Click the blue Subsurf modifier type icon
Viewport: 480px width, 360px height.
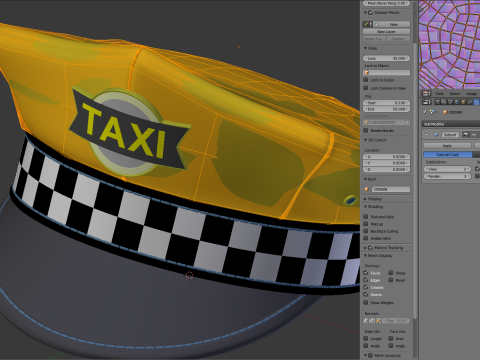point(436,135)
